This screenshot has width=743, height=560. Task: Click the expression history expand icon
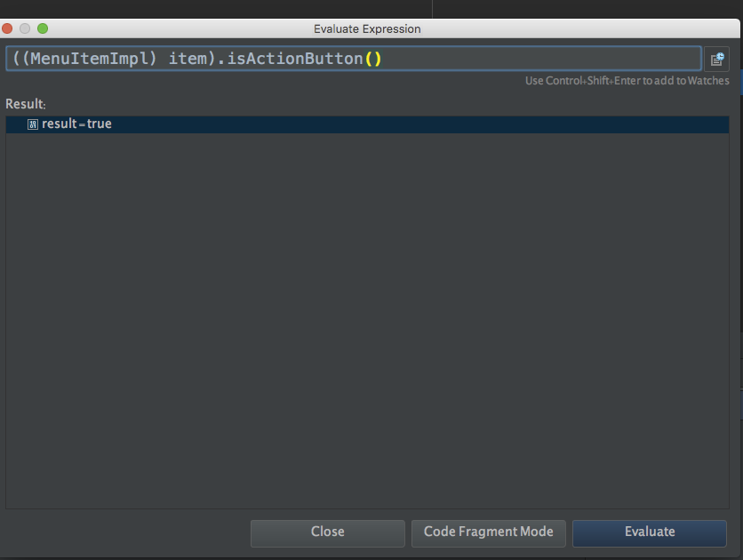(x=716, y=60)
